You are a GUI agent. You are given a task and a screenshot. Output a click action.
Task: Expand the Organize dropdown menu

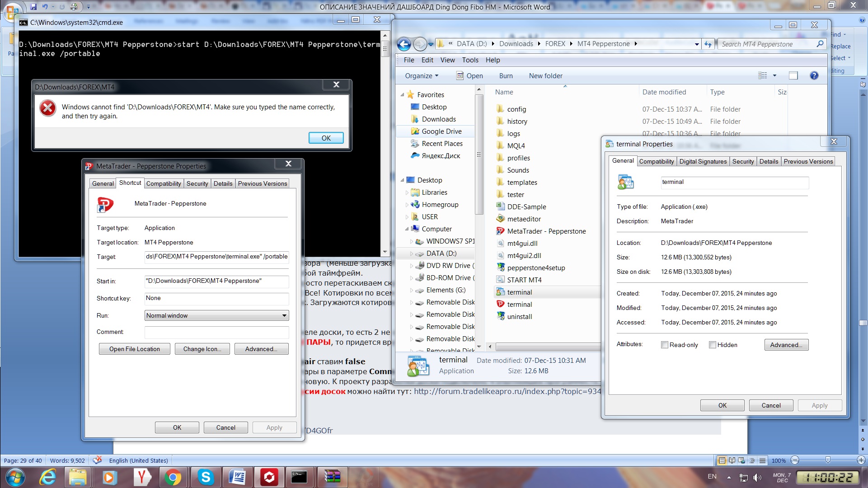[x=422, y=76]
